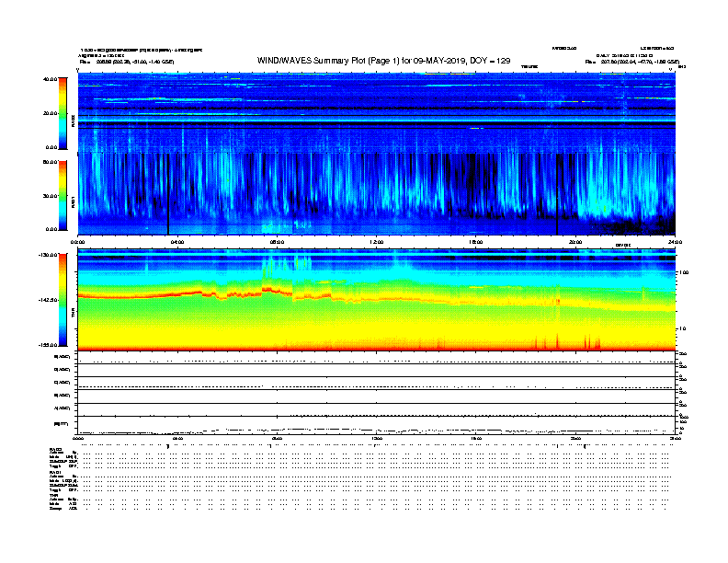Click the rotated RAD2 axis label
This screenshot has height=563, width=728.
coord(73,121)
